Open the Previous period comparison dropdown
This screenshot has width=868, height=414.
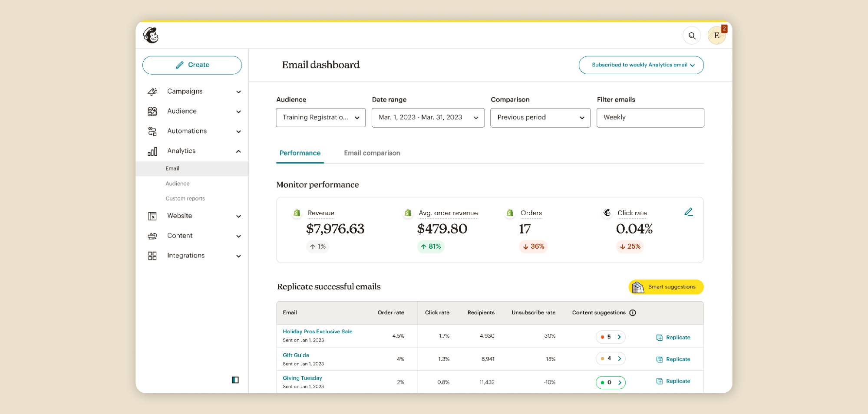(540, 117)
